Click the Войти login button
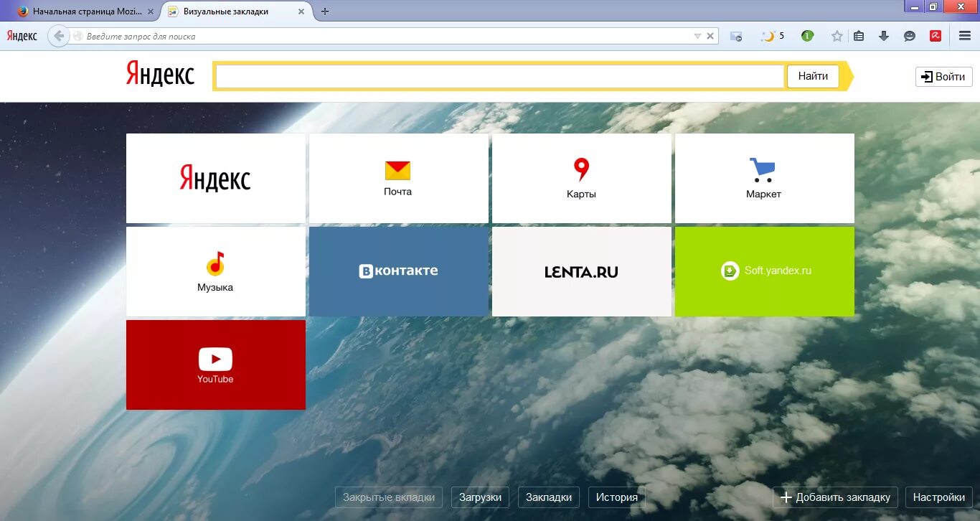Image resolution: width=980 pixels, height=521 pixels. tap(943, 77)
